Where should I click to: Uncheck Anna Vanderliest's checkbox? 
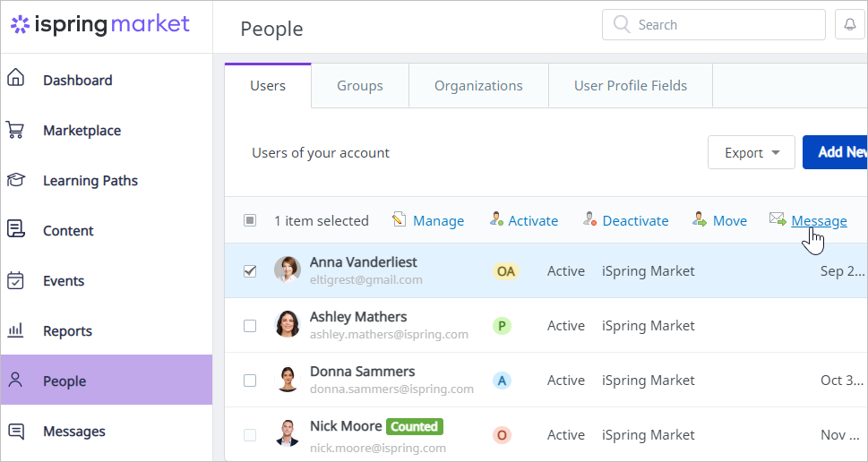[250, 271]
